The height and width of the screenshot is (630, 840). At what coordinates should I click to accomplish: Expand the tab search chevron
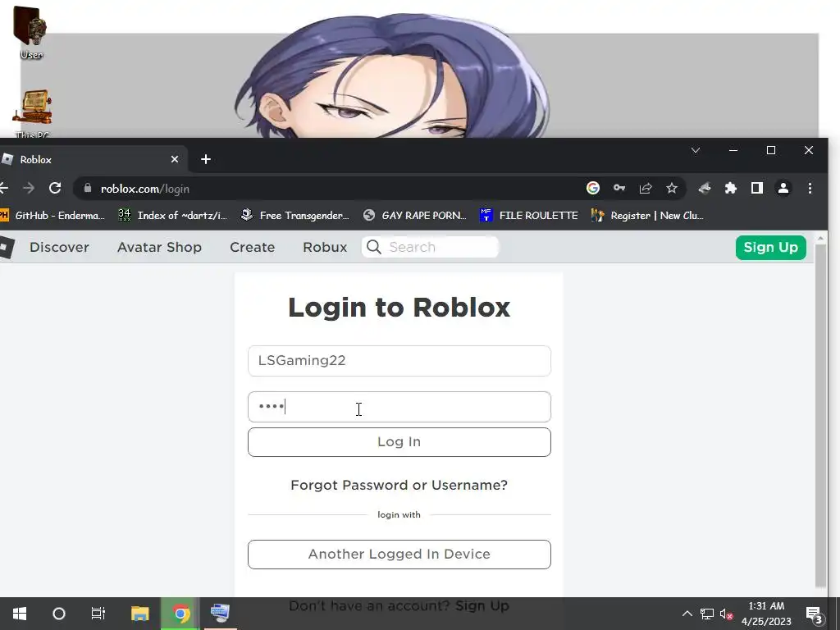696,151
